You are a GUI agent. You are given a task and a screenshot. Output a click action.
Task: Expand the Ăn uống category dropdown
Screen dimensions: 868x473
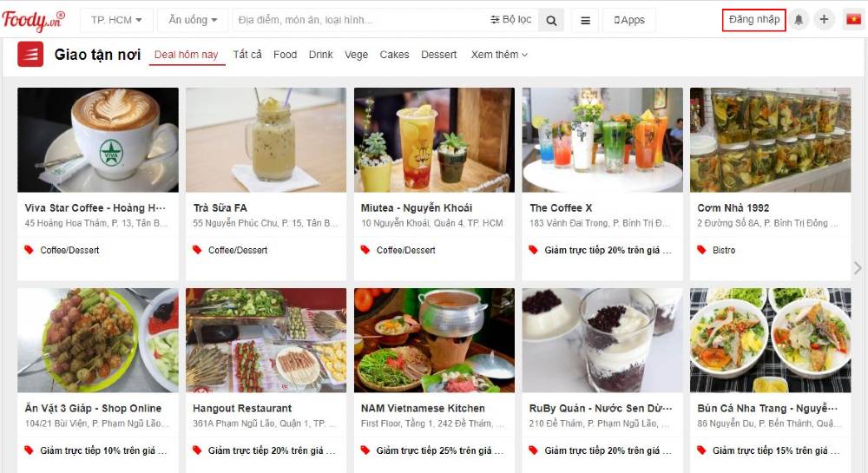click(x=193, y=20)
